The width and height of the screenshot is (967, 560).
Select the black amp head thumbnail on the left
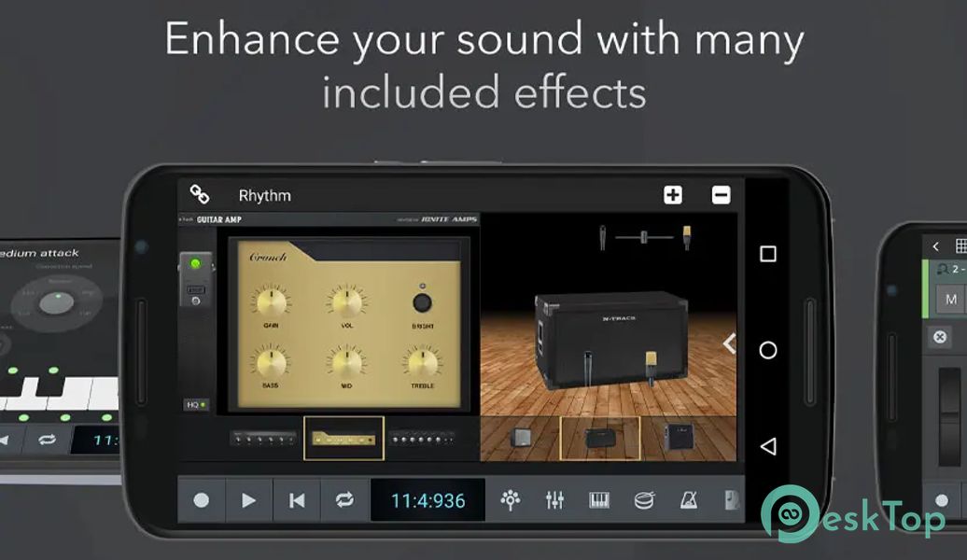coord(263,439)
